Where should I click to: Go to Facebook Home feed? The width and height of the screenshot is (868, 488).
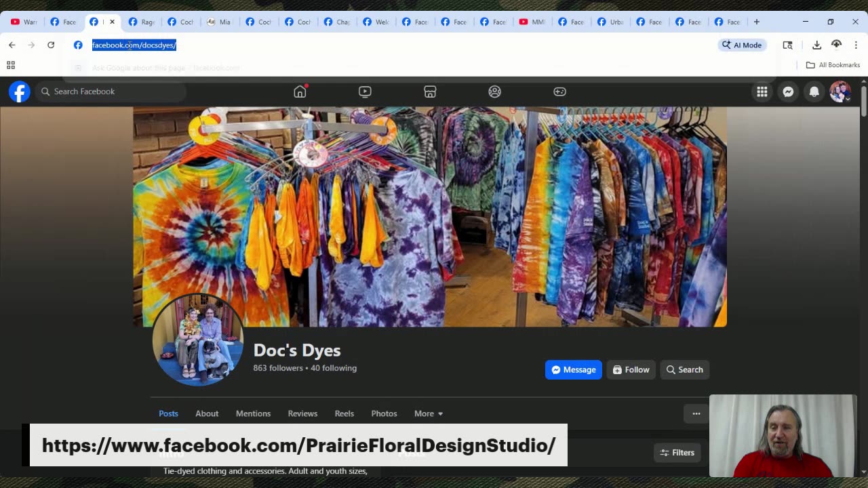(300, 91)
